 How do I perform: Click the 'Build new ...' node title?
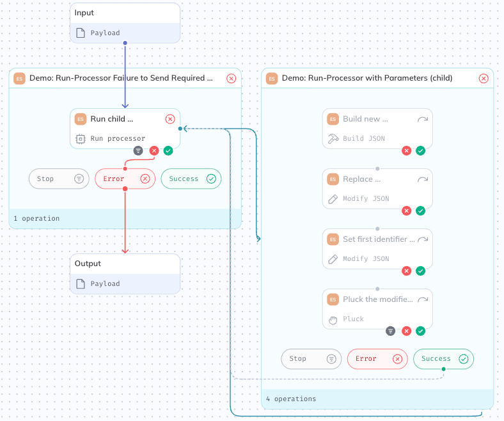[x=365, y=119]
